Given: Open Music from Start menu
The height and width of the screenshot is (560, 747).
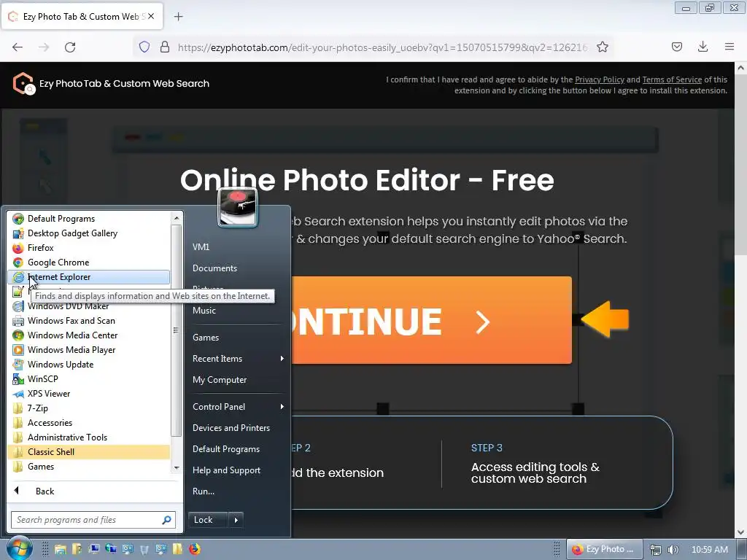Looking at the screenshot, I should point(204,311).
